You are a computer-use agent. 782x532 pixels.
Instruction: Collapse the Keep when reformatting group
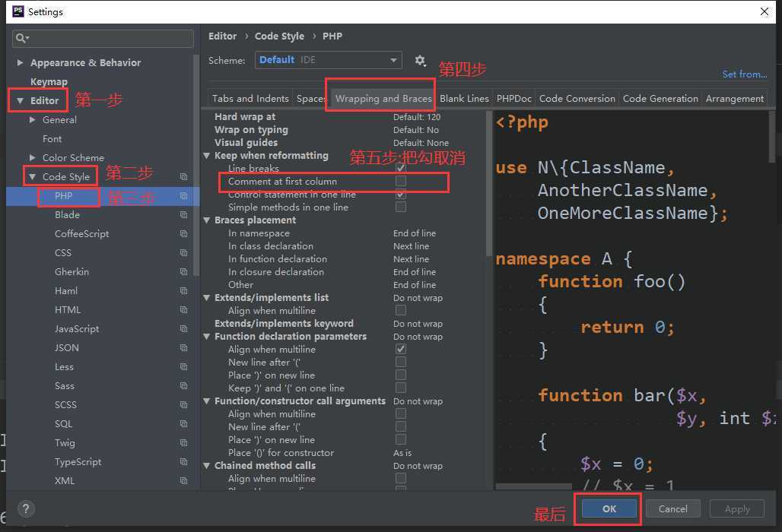206,155
